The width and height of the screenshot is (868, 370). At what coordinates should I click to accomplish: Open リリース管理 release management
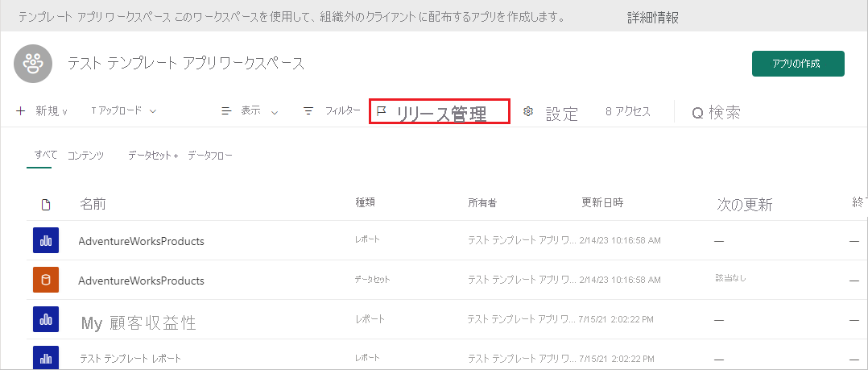tap(440, 112)
